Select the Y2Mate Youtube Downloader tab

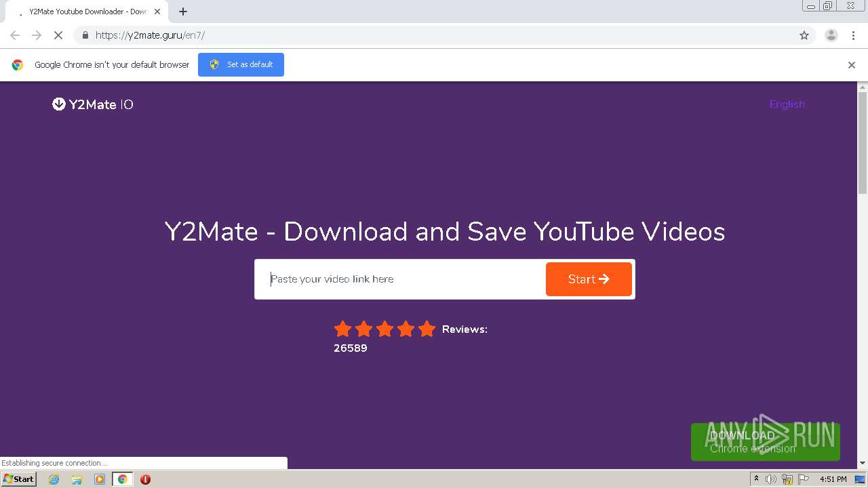[x=88, y=12]
